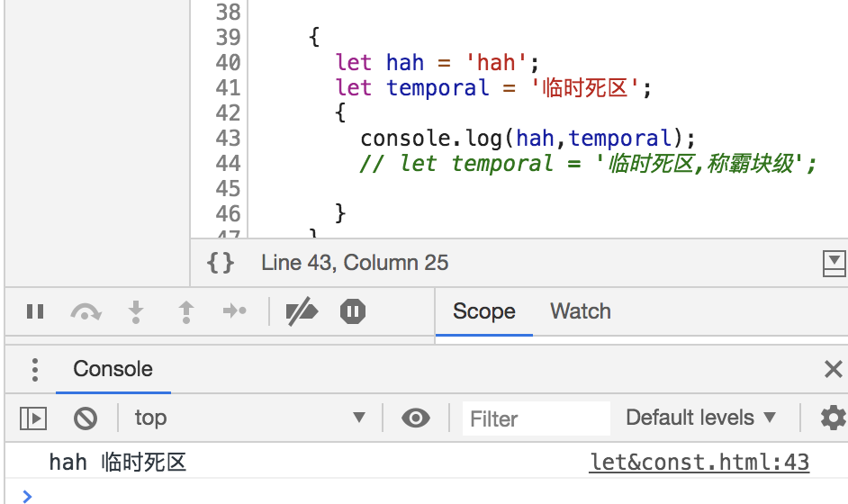Screen dimensions: 848x504
Task: Click the step out of function icon
Action: pyautogui.click(x=186, y=312)
